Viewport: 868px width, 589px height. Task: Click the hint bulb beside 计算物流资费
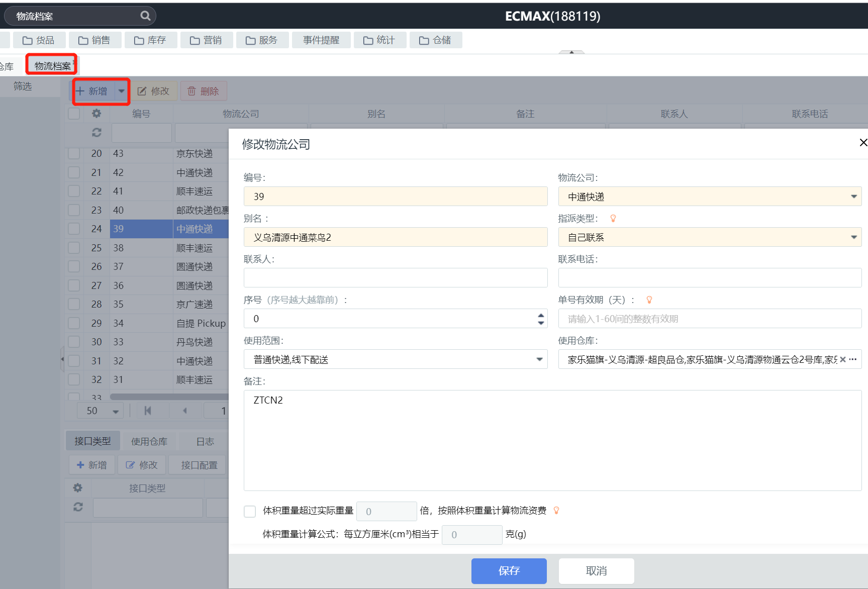coord(556,511)
